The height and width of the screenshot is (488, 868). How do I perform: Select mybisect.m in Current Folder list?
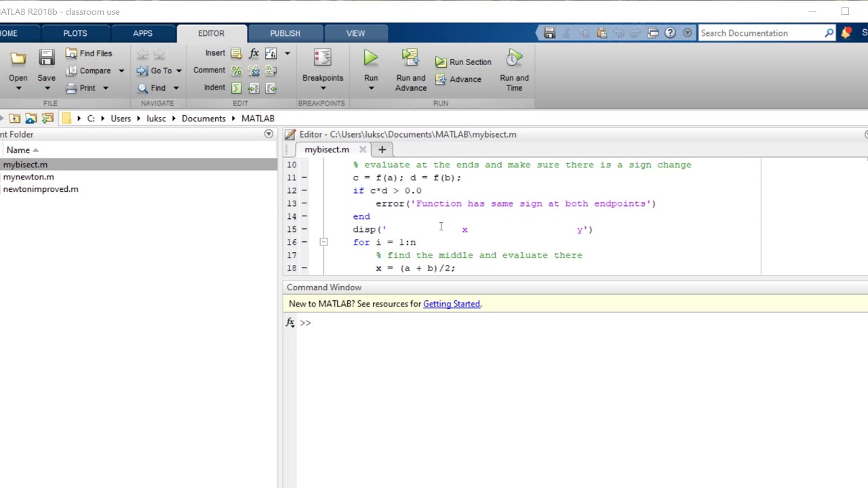[25, 165]
